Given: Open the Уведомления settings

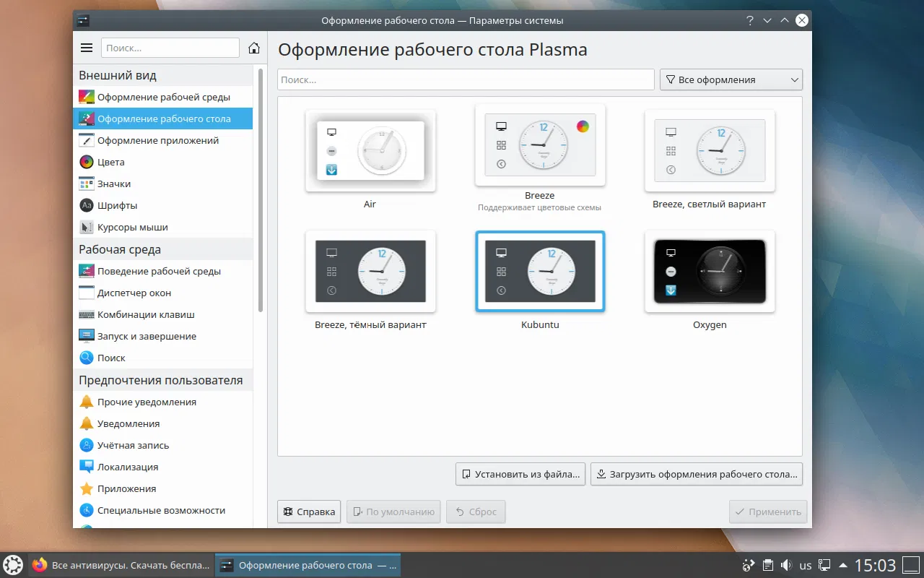Looking at the screenshot, I should (163, 423).
